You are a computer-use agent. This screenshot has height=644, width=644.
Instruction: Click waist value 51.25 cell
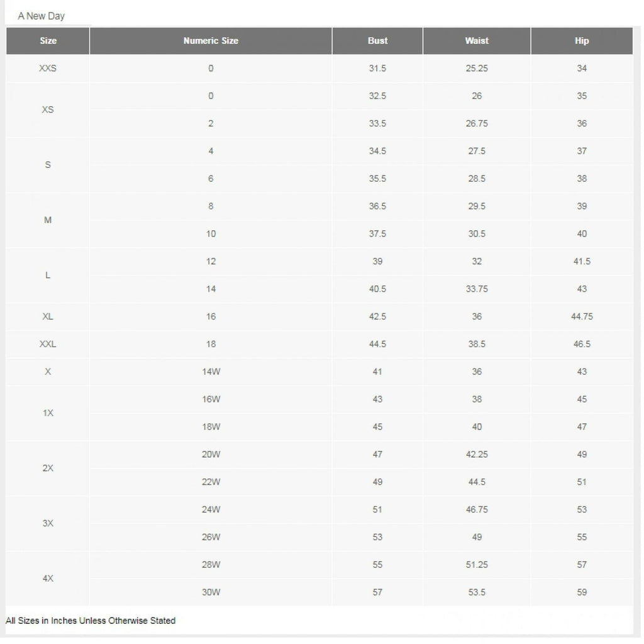(477, 565)
